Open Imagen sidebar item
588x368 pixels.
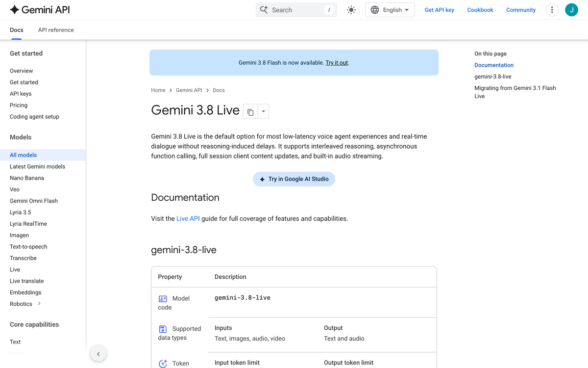click(x=20, y=235)
